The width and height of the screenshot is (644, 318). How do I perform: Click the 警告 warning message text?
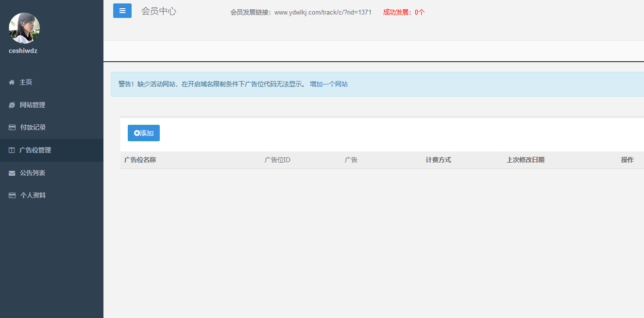tap(212, 84)
